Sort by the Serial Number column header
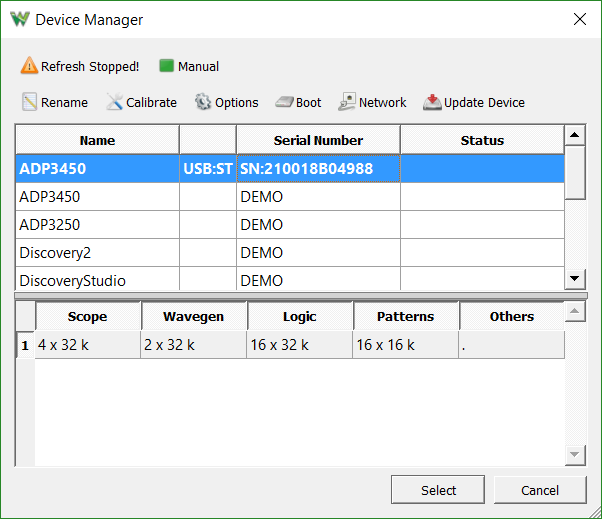The image size is (602, 519). (x=318, y=140)
